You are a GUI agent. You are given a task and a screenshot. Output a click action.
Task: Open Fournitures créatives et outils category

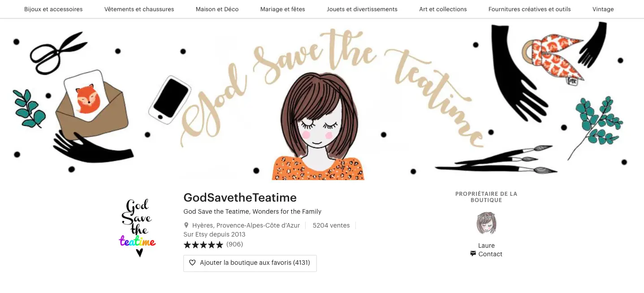click(529, 9)
